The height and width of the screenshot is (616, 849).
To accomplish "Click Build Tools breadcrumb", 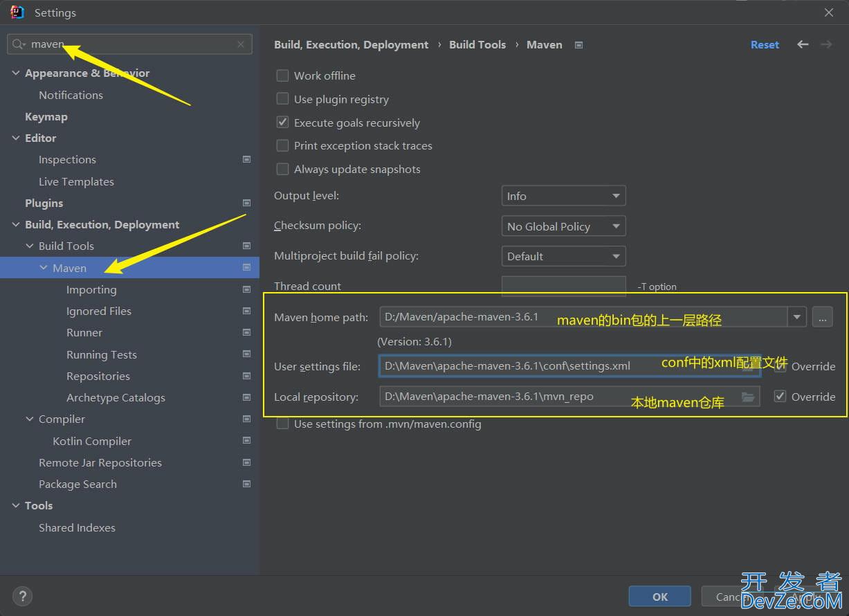I will 477,44.
